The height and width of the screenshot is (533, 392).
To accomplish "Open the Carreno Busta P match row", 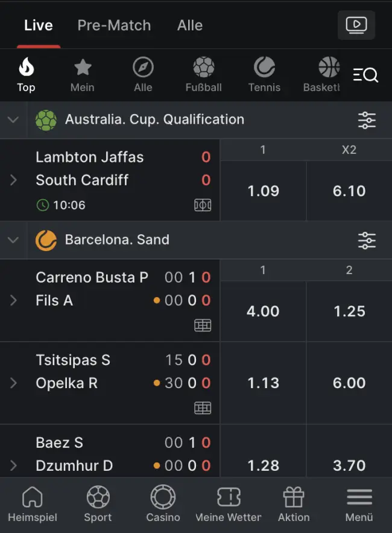I will [x=92, y=278].
